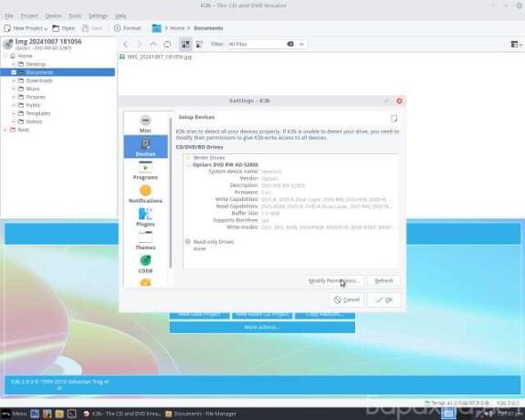
Task: Click the Img 20241007 181056 disc icon
Action: 7,44
